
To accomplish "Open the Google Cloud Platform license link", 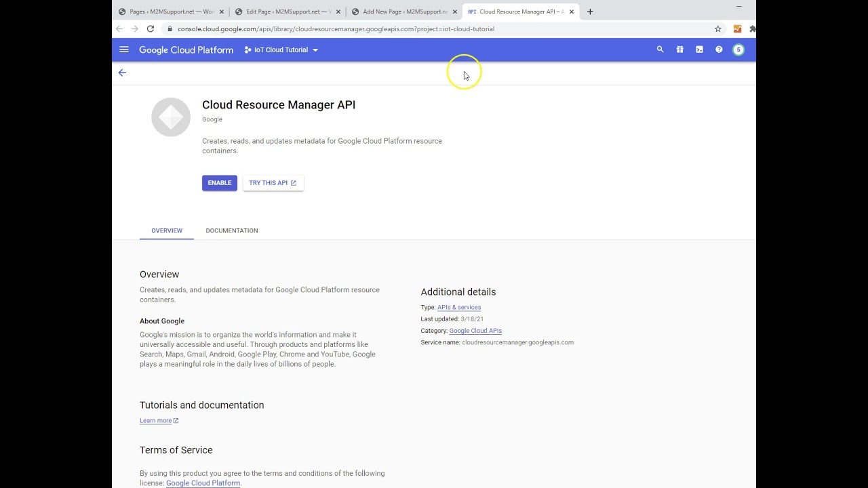I will [x=203, y=483].
